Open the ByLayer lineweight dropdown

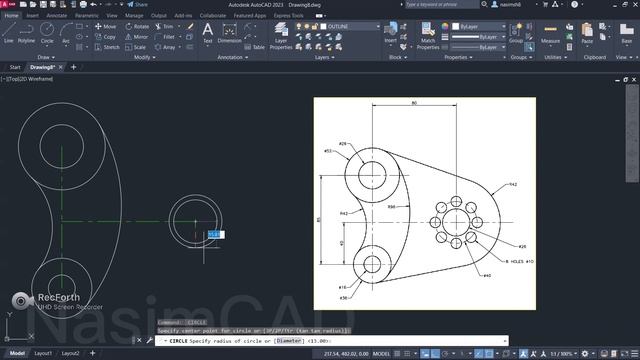pos(504,37)
